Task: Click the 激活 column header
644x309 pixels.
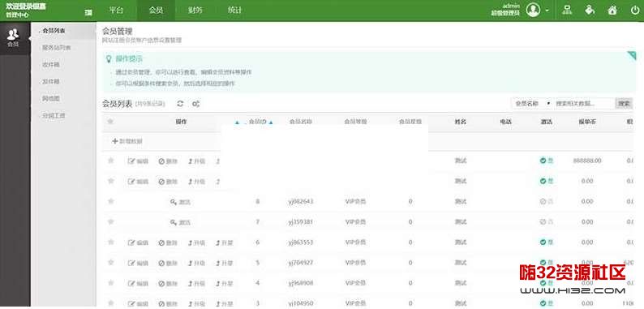Action: pos(547,122)
